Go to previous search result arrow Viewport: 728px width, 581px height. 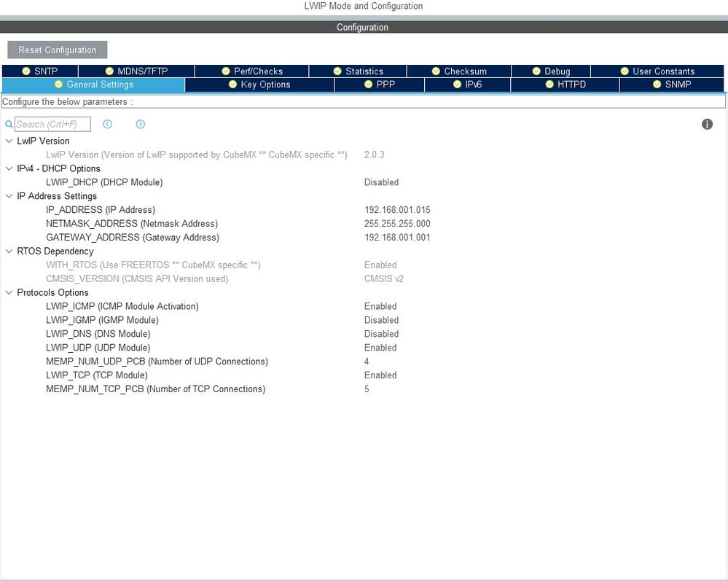point(107,124)
